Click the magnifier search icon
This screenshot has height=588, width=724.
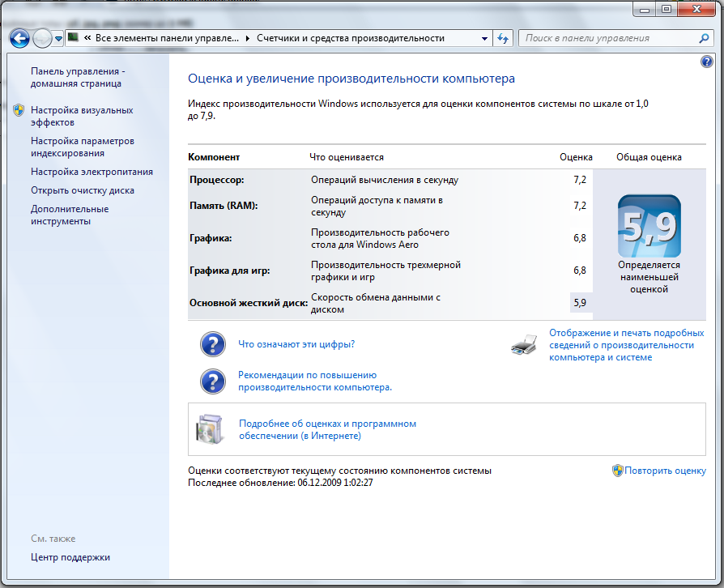point(704,38)
